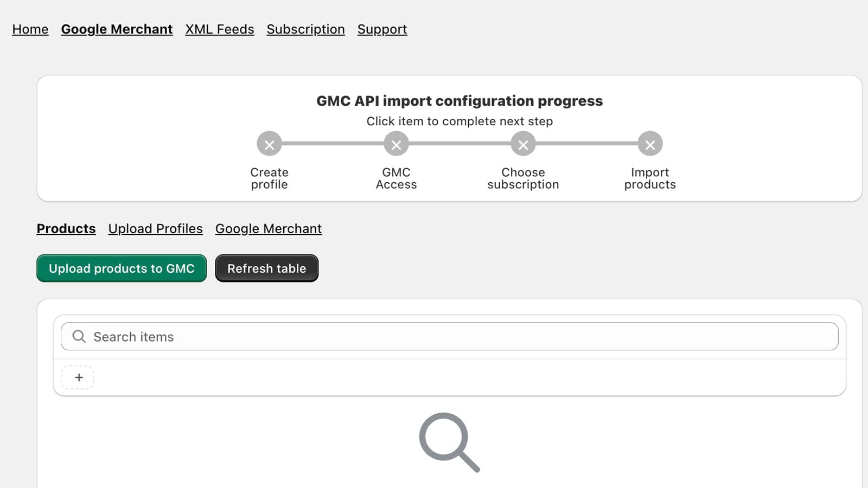Viewport: 868px width, 488px height.
Task: Focus the Search items input field
Action: (461, 337)
